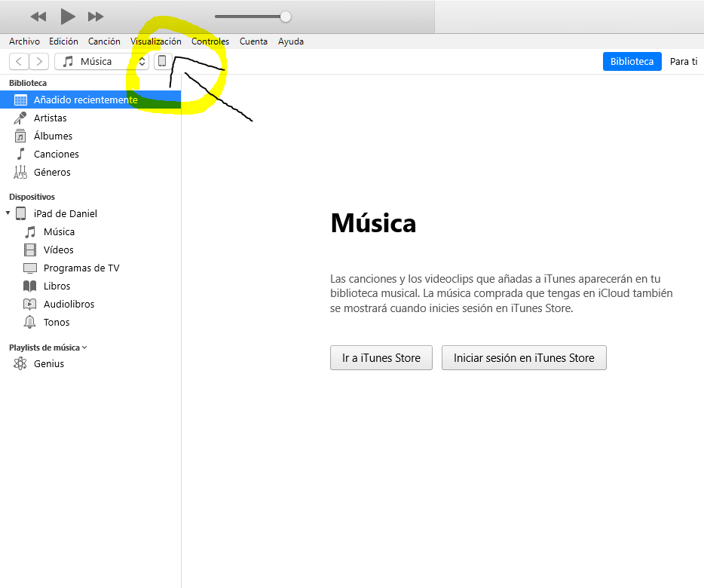
Task: Click the film strip icon beside Vídeos
Action: (30, 250)
